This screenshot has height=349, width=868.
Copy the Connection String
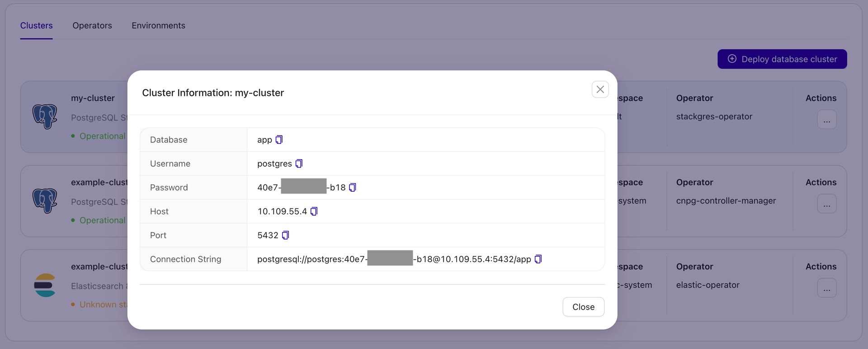538,259
